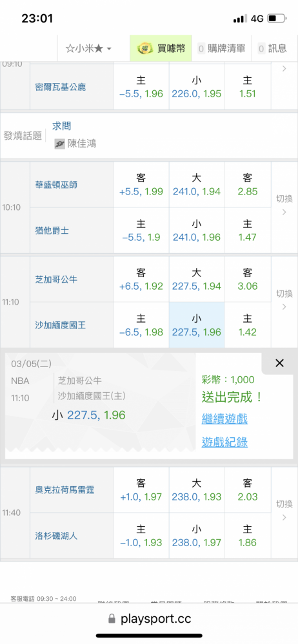This screenshot has width=298, height=644.
Task: Open team 猶他爵士
Action: point(52,231)
